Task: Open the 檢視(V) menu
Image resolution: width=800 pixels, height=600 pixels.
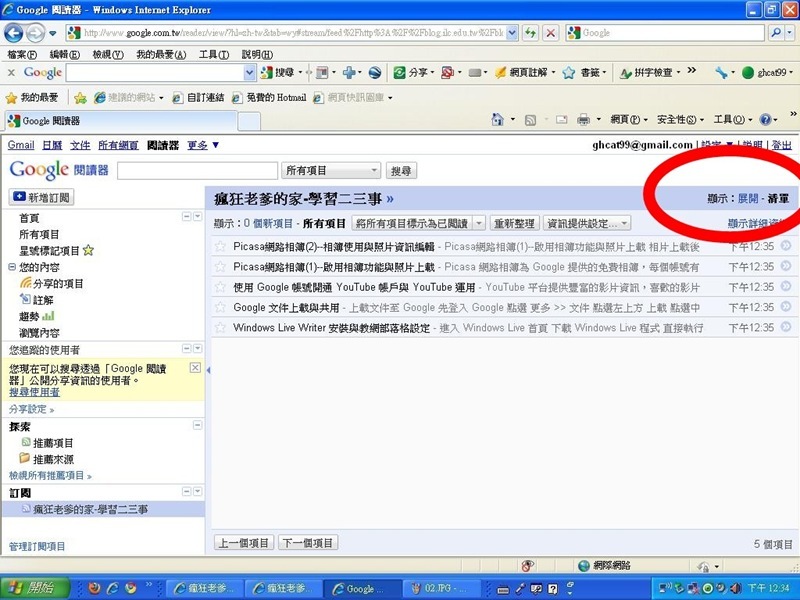Action: (x=108, y=55)
